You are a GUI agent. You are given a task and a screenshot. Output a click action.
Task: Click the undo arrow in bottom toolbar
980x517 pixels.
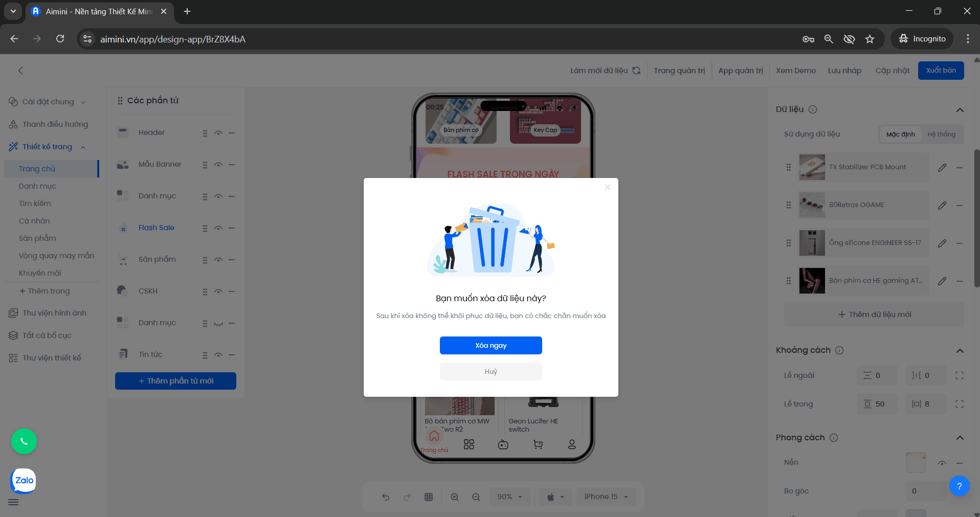point(386,497)
